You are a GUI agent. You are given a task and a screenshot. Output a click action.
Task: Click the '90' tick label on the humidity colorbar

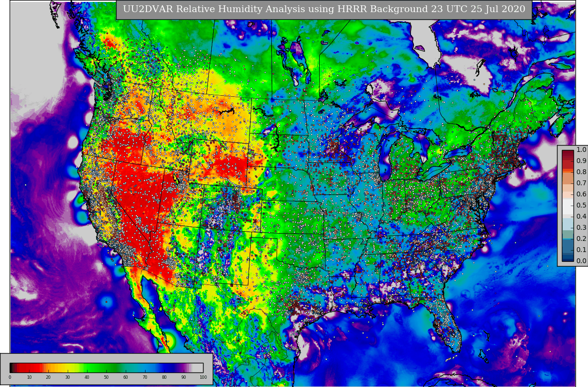184,377
